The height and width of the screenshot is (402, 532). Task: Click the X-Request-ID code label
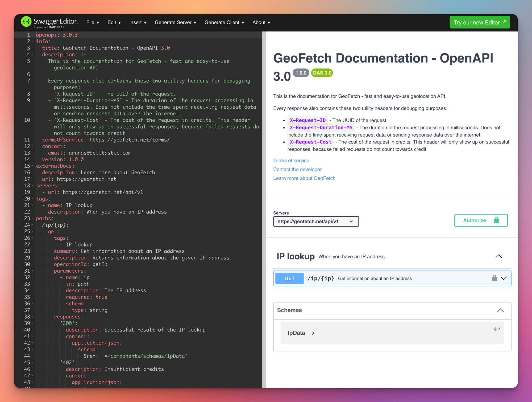click(307, 120)
